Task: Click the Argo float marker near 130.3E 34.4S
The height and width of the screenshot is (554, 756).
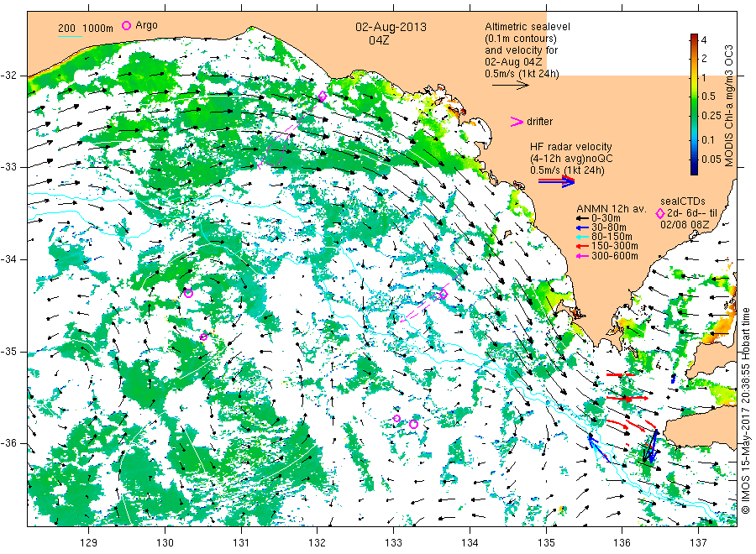Action: (188, 293)
